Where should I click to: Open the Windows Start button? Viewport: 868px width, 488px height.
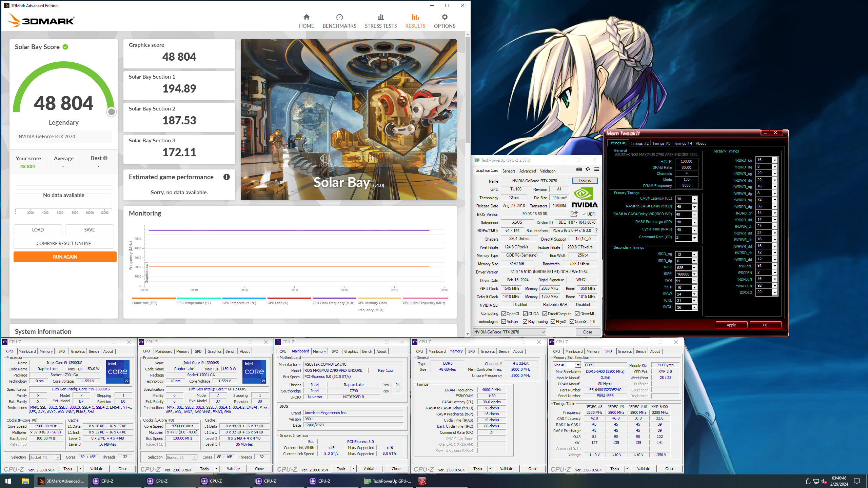(8, 481)
